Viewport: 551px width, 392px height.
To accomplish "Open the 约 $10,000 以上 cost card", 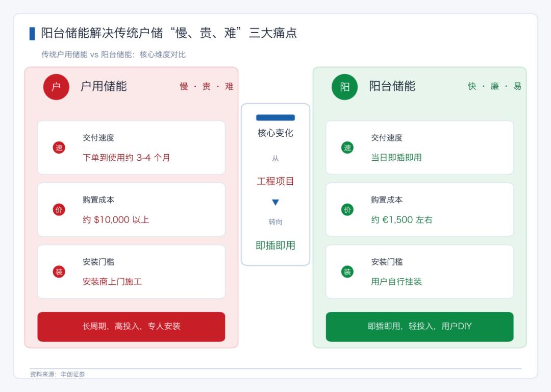I will pos(132,210).
